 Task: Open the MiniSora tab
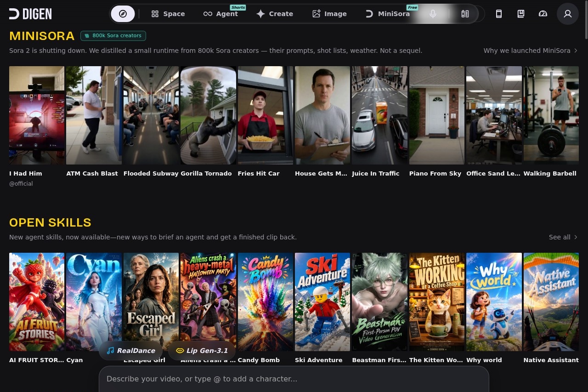point(388,14)
